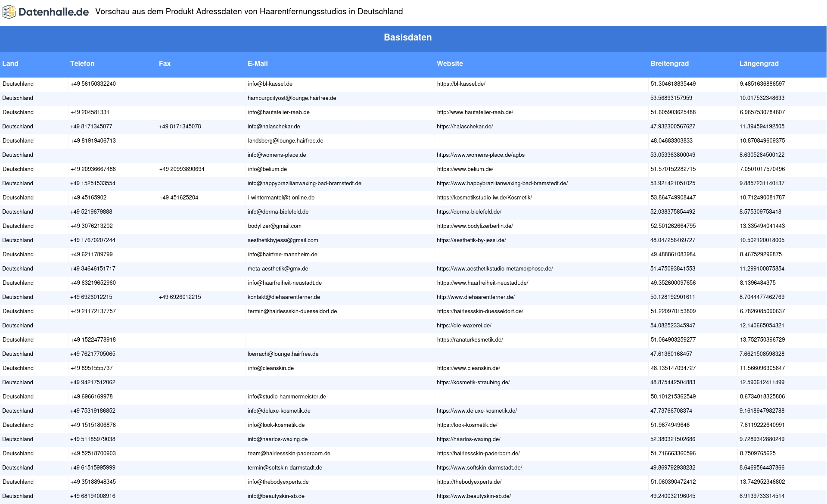Screen dimensions: 827x504
Task: Click https://kosmetik-straubing.de/ cell
Action: [473, 383]
